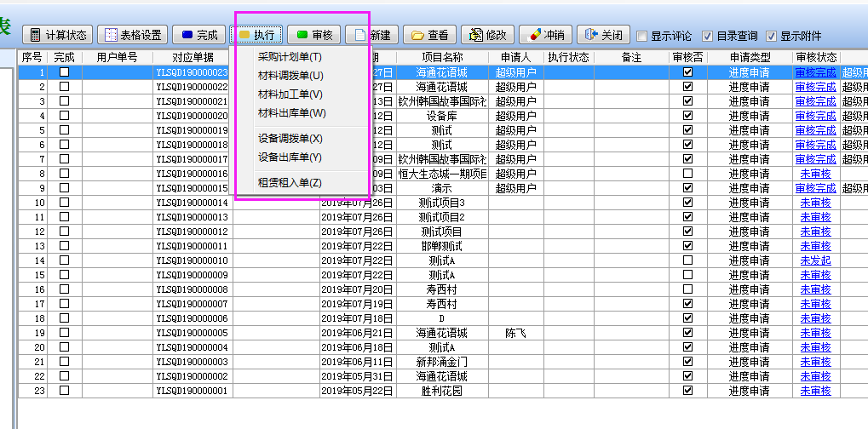Click the 关闭 exit button
The width and height of the screenshot is (868, 429).
click(603, 35)
